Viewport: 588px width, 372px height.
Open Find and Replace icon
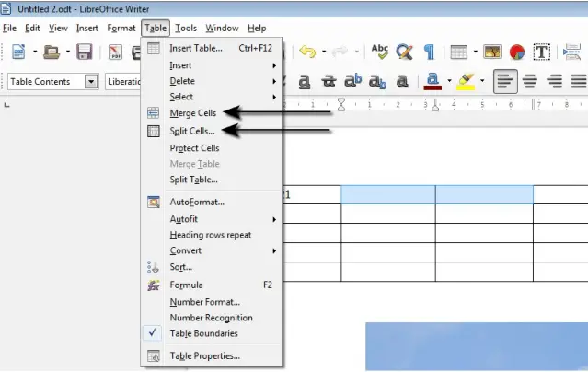[x=404, y=52]
